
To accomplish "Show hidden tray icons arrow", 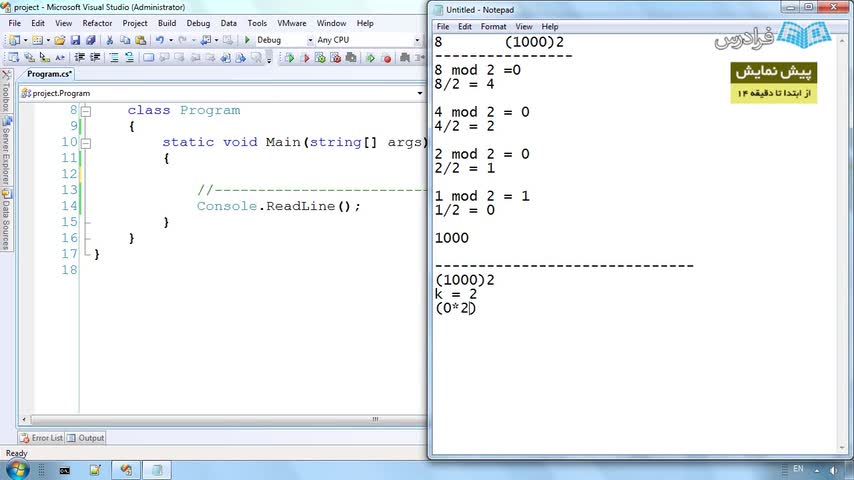I will (816, 470).
